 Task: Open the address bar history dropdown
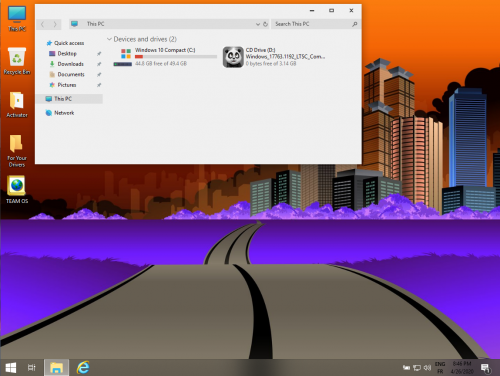coord(258,24)
